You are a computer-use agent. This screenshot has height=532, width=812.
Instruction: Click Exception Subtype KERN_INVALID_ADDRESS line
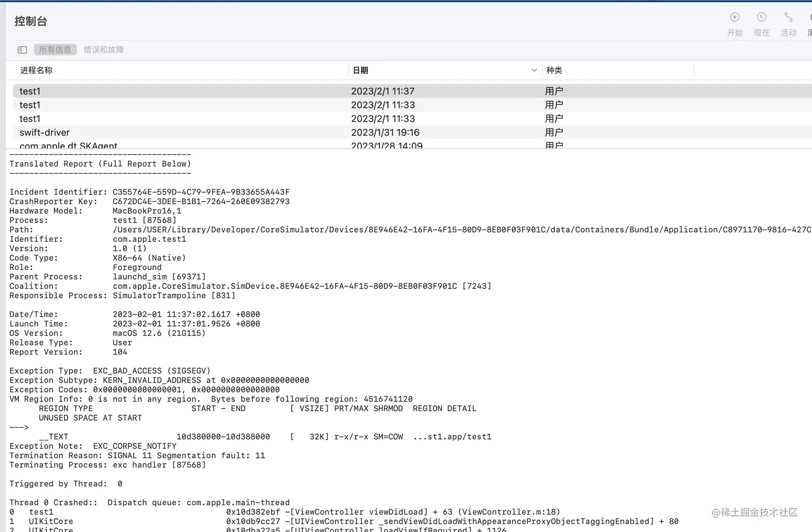point(160,380)
